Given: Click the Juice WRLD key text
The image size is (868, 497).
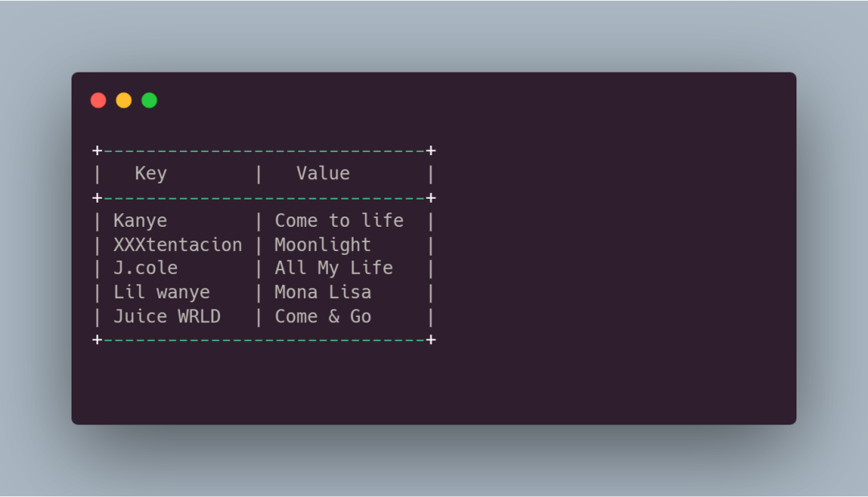Looking at the screenshot, I should tap(167, 316).
